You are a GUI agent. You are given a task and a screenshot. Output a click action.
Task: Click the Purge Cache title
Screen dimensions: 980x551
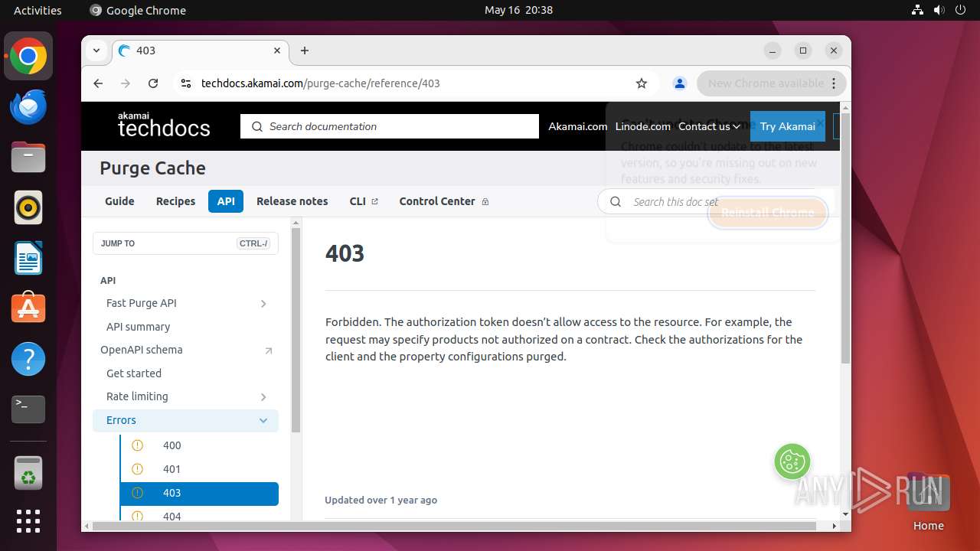[x=152, y=168]
